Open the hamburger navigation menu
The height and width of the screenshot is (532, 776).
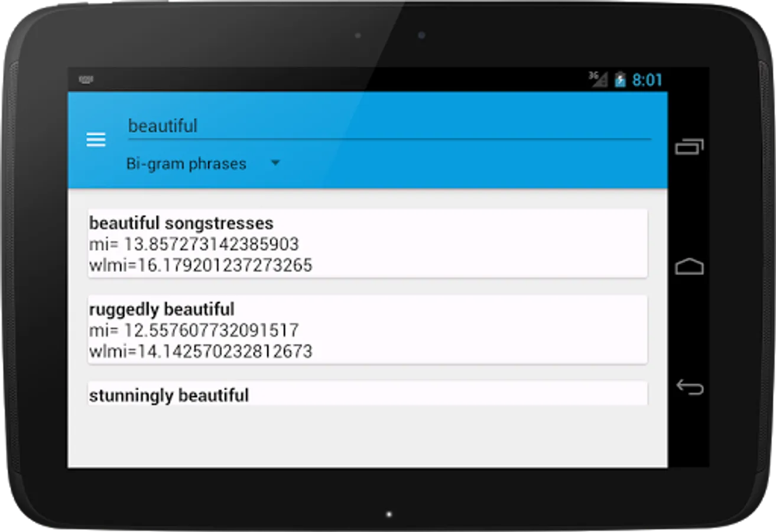(96, 140)
